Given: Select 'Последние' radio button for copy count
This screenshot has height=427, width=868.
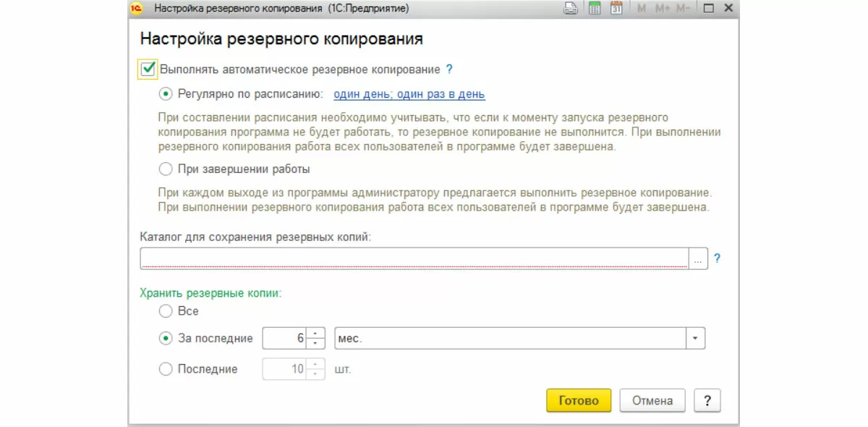Looking at the screenshot, I should [166, 369].
